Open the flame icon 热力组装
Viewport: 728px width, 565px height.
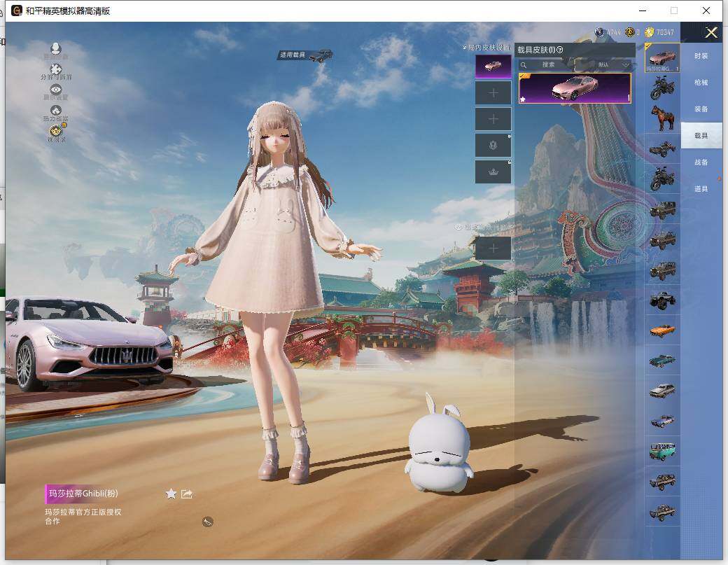pos(55,111)
